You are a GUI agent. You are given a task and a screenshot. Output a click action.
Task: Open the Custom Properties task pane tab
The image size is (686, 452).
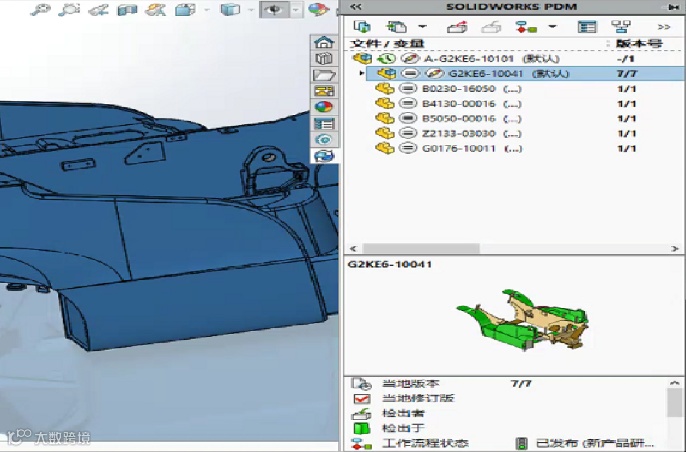(x=324, y=124)
